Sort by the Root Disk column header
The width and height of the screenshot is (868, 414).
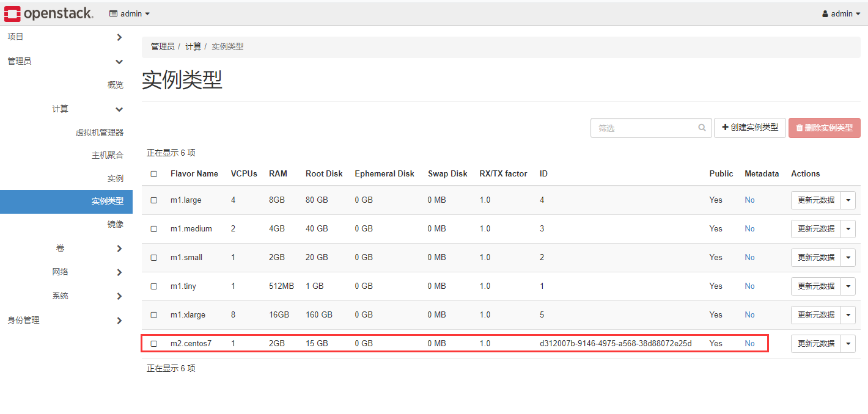click(324, 174)
